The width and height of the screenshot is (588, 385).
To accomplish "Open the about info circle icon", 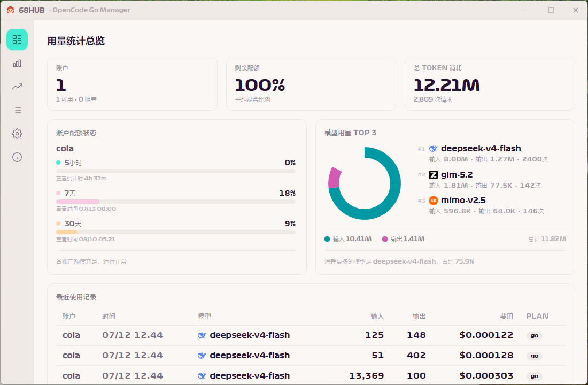I will 17,157.
